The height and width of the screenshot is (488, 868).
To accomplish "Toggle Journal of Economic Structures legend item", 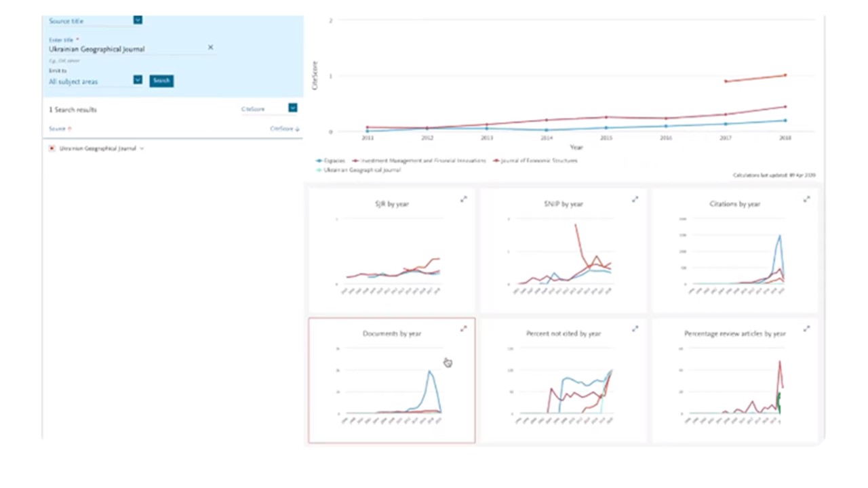I will coord(536,161).
